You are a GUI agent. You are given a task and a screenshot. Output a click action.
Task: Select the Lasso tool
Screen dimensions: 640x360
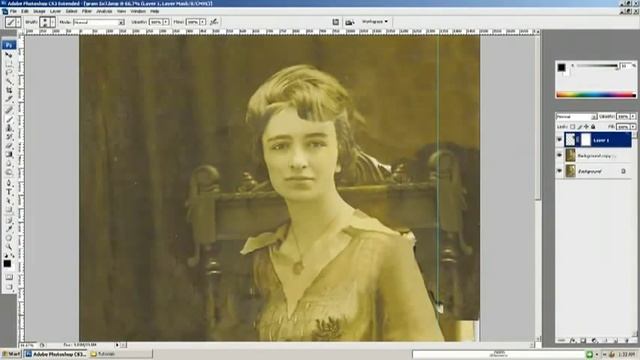(9, 72)
